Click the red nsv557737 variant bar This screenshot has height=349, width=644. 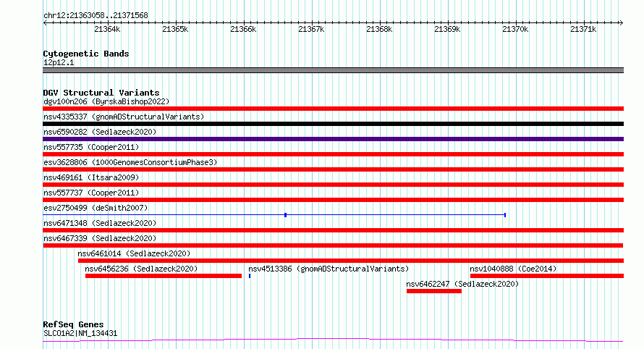(x=333, y=200)
